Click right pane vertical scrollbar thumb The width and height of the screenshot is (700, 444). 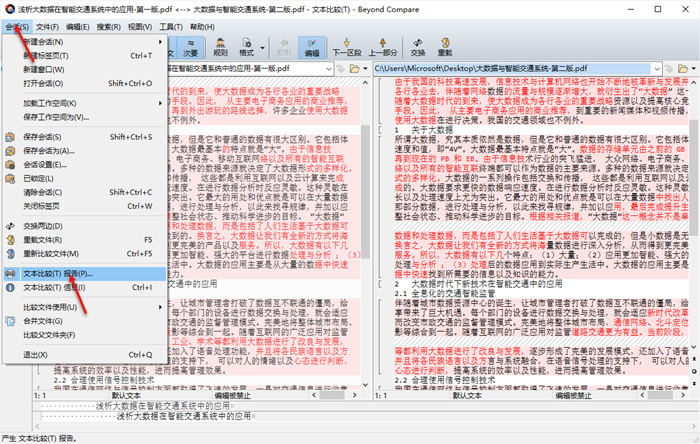pyautogui.click(x=693, y=177)
